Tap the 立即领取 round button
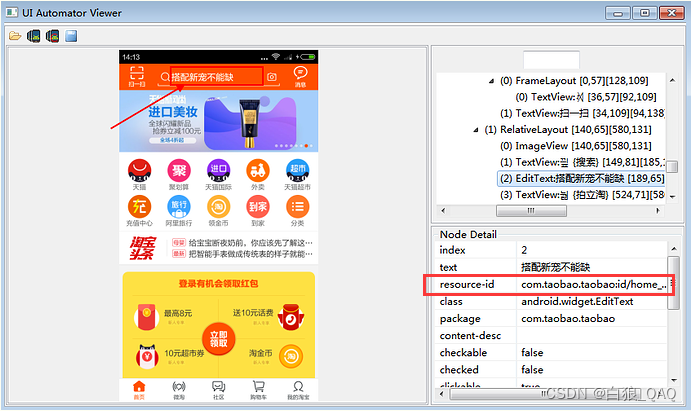Image resolution: width=691 pixels, height=411 pixels. (x=219, y=339)
